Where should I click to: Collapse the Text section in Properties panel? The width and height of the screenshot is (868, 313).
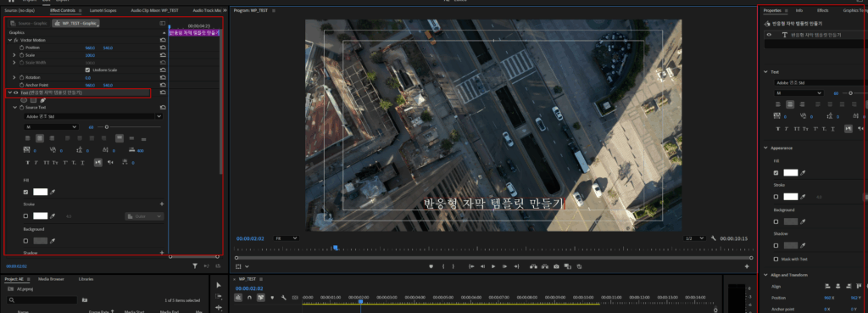pos(766,72)
